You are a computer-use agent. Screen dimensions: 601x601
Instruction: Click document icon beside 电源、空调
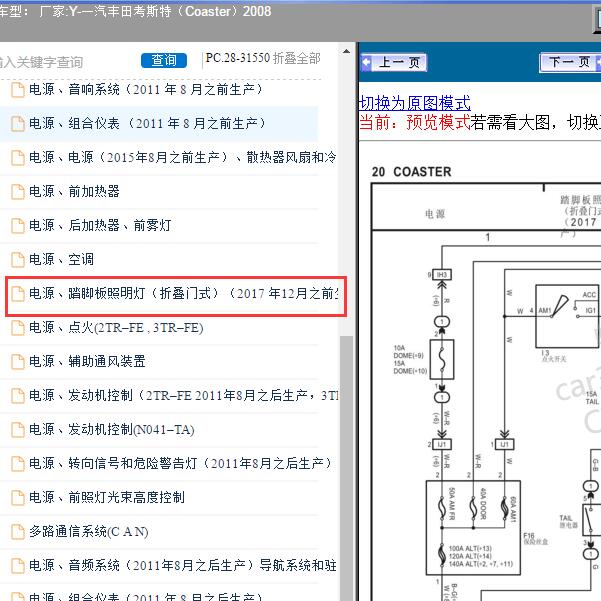(18, 260)
